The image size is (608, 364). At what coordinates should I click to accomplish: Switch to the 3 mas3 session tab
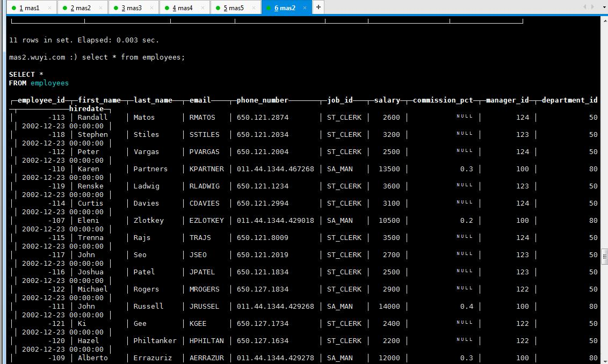pyautogui.click(x=133, y=8)
